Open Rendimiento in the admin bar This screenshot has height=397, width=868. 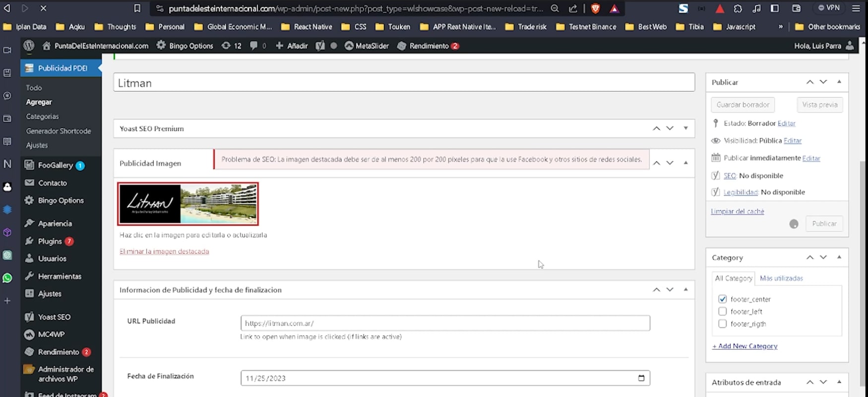428,46
